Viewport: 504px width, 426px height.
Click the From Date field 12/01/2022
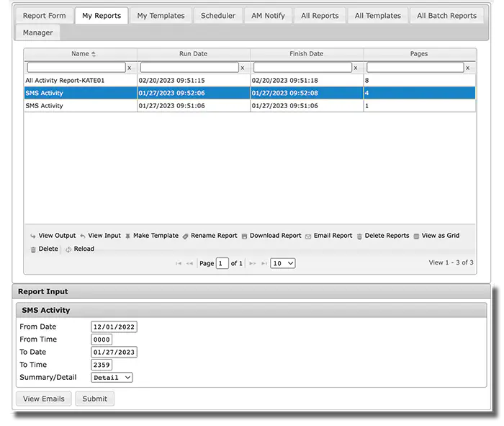coord(114,327)
